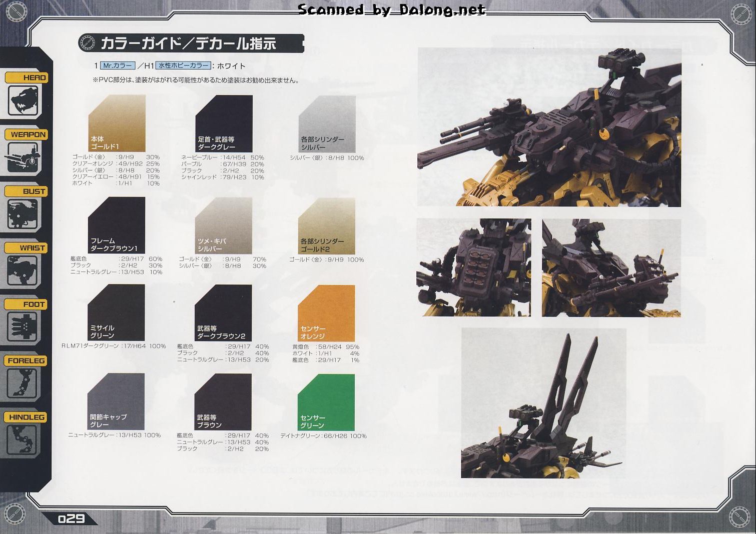756x534 pixels.
Task: Click the 黄橙色 58/H24 95% line
Action: point(326,346)
